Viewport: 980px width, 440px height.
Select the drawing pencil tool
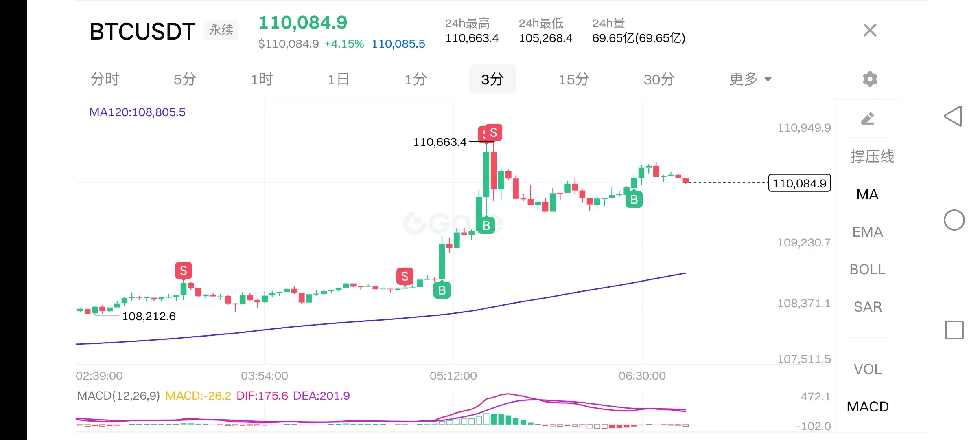[x=868, y=119]
